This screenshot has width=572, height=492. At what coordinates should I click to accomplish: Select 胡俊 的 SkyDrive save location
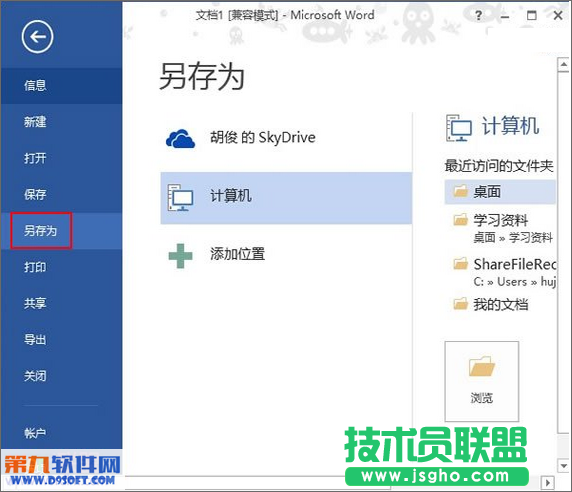(x=286, y=138)
